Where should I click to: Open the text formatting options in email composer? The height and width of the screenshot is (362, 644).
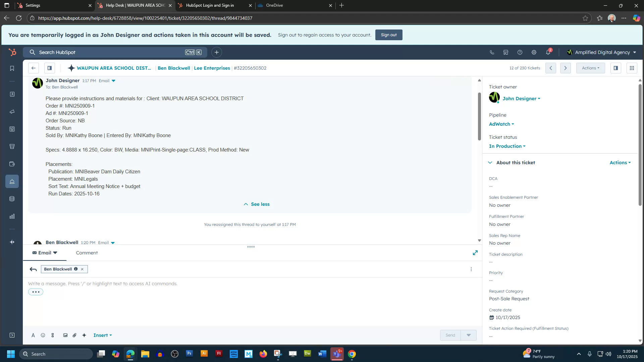(33, 335)
